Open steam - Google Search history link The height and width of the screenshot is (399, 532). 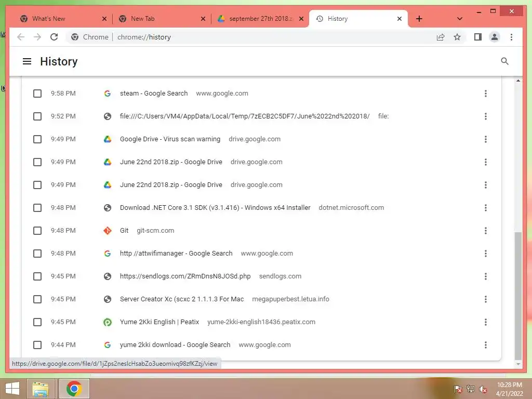tap(154, 94)
